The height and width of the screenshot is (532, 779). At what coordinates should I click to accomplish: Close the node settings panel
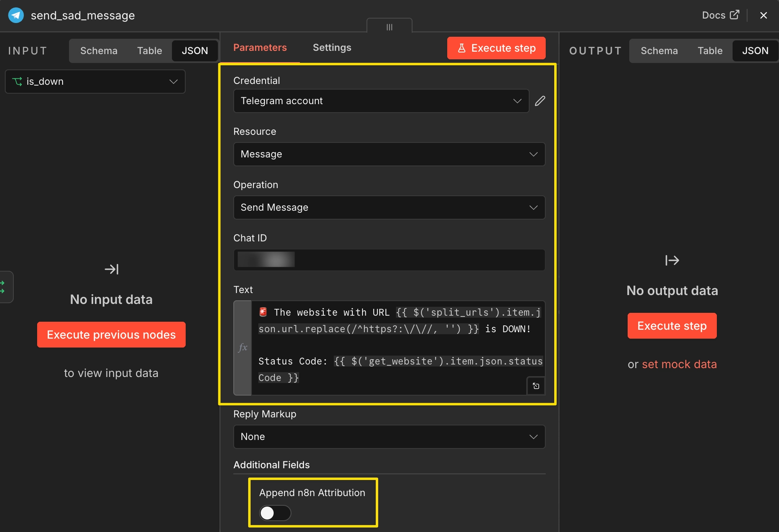[763, 15]
